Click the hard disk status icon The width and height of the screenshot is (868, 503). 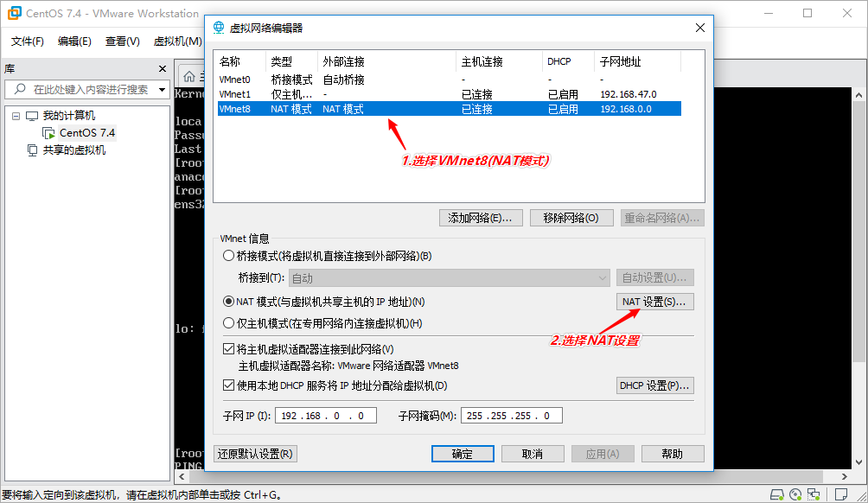pos(776,494)
